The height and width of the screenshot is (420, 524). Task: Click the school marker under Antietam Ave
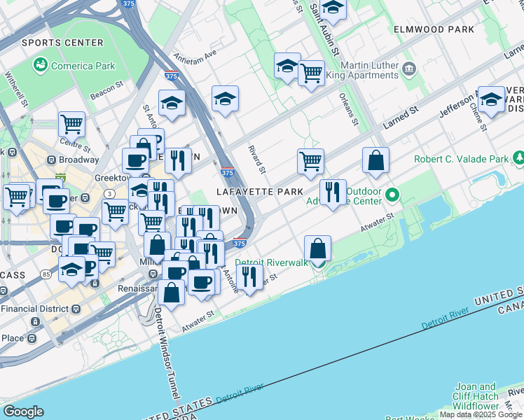click(226, 99)
